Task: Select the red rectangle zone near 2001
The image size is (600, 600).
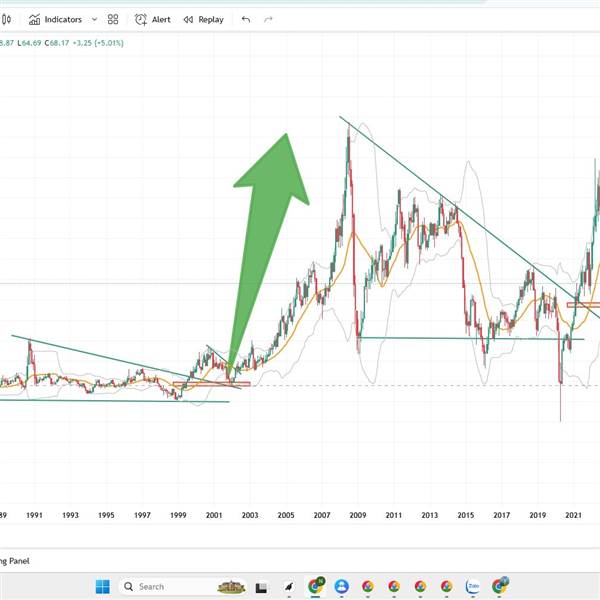Action: tap(212, 384)
